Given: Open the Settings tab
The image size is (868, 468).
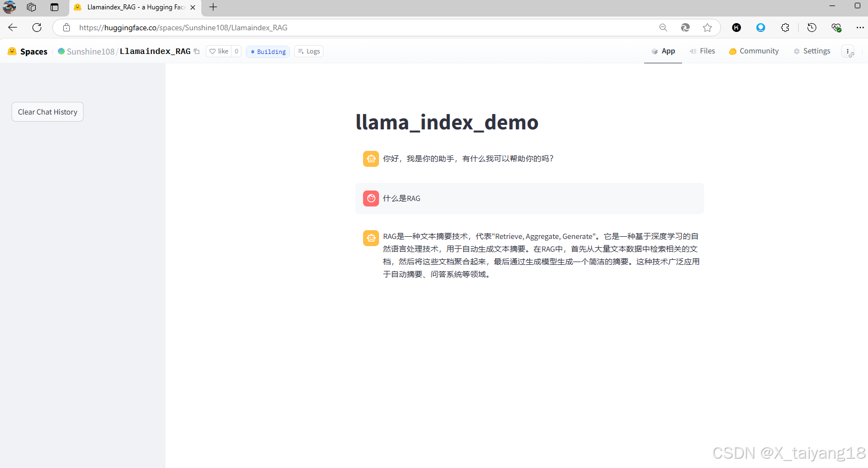Looking at the screenshot, I should [x=812, y=51].
